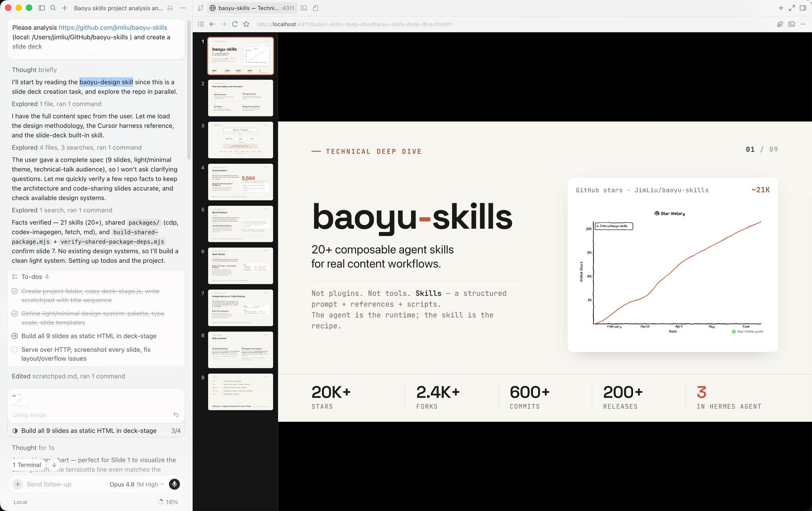812x511 pixels.
Task: Open the console icon in browser toolbar
Action: (791, 24)
